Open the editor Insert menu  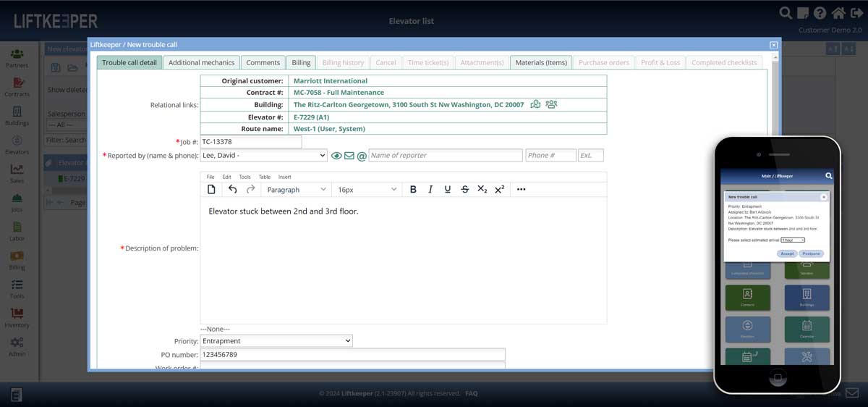(285, 177)
